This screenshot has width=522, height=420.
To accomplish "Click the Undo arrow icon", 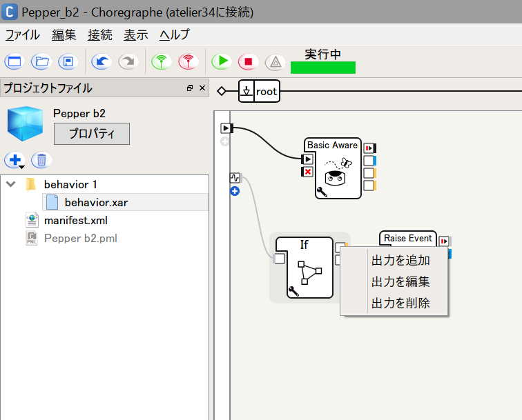I will 101,61.
